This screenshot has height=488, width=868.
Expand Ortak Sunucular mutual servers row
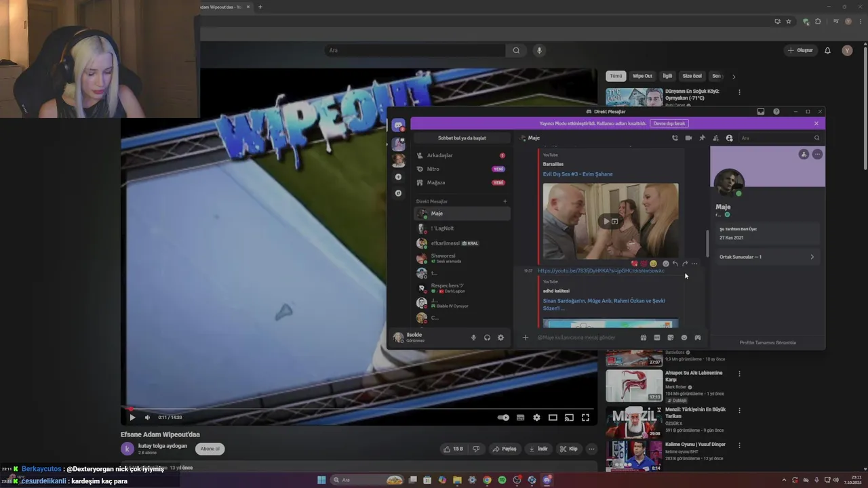(767, 257)
